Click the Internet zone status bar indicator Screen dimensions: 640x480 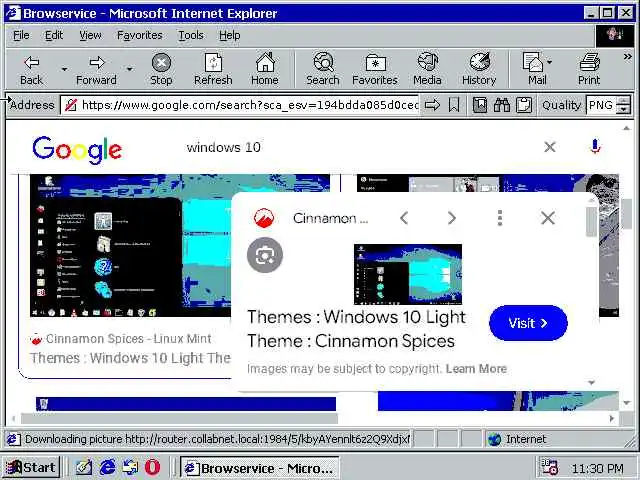(518, 439)
